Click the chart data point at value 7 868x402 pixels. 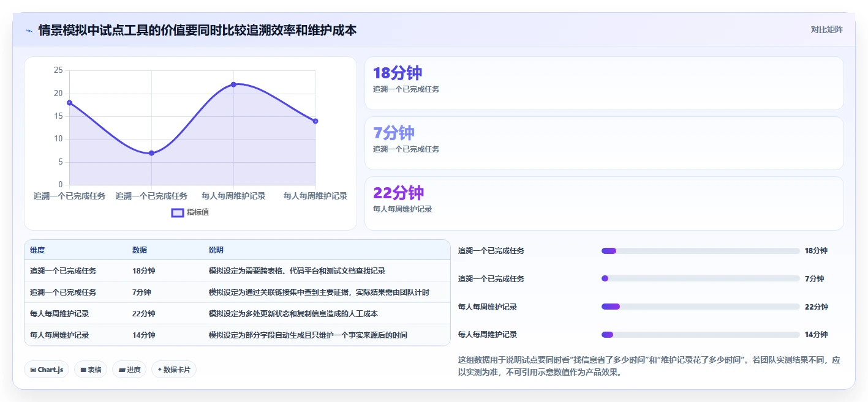(151, 153)
